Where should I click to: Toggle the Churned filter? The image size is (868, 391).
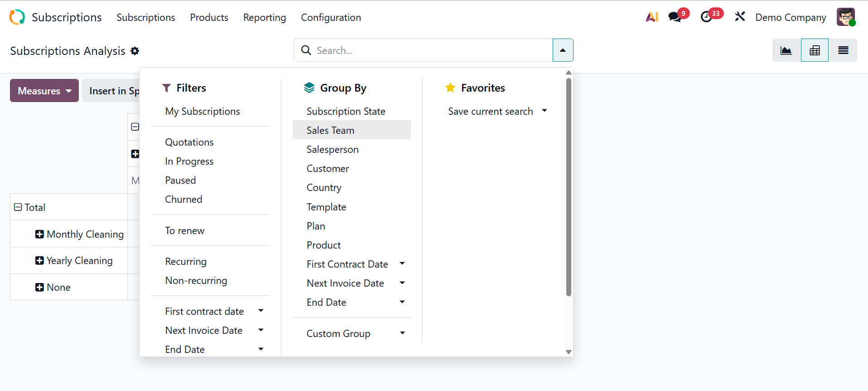(x=183, y=200)
